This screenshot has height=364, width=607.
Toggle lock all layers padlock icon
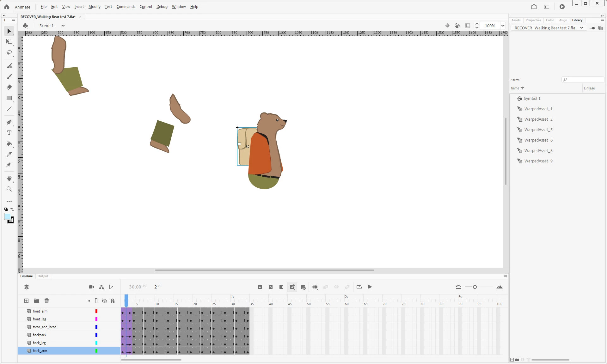(x=113, y=301)
